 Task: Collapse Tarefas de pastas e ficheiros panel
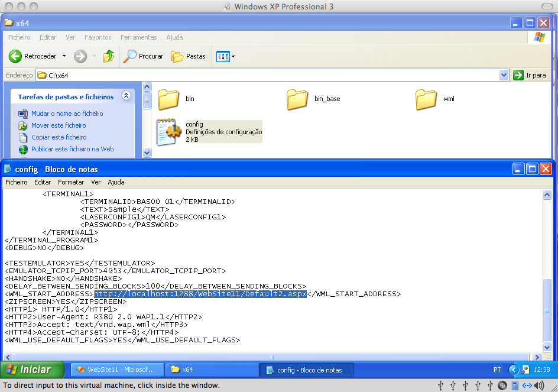(x=126, y=95)
